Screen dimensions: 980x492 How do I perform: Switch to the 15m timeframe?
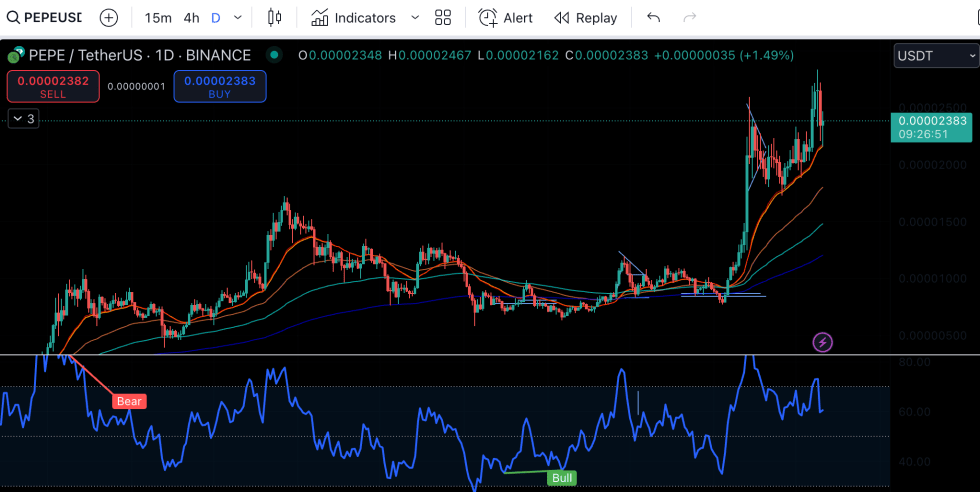coord(158,18)
